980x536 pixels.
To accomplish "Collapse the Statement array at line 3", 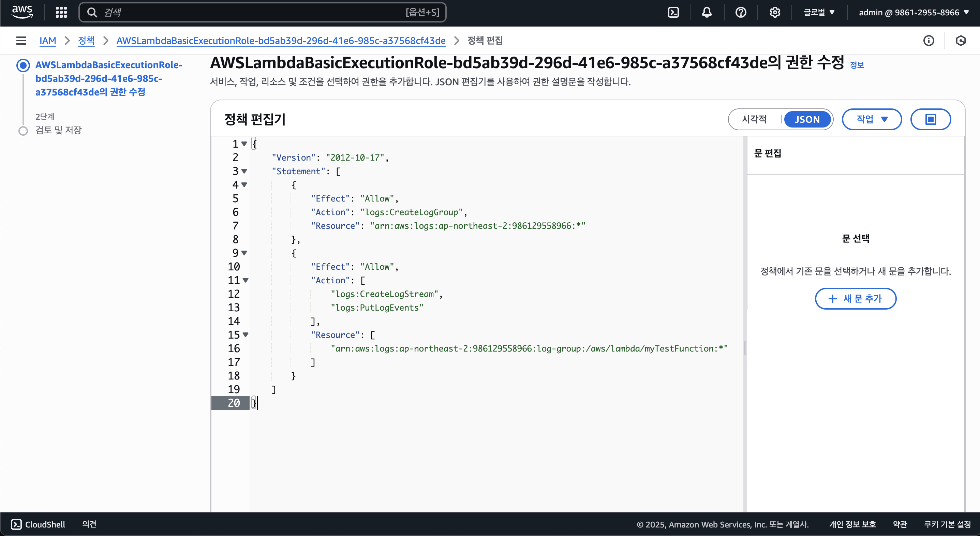I will click(x=244, y=171).
